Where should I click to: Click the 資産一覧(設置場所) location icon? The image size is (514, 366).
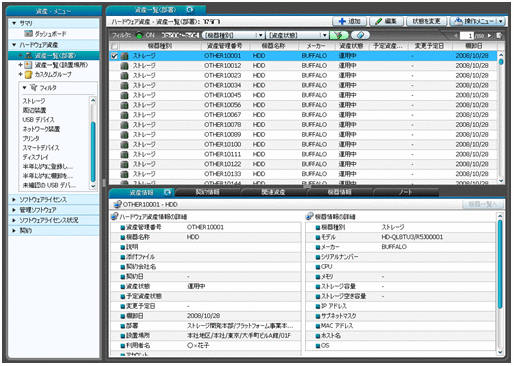click(x=28, y=65)
